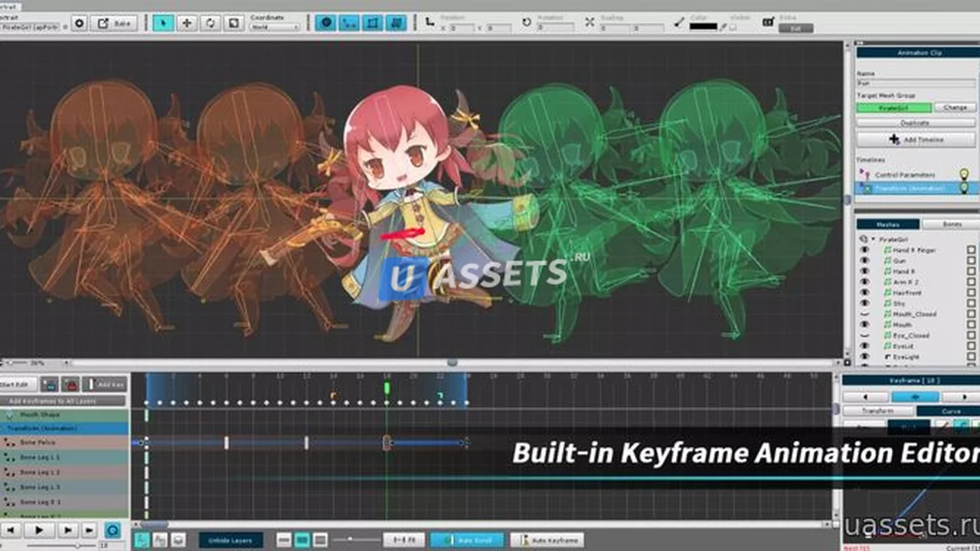Hide the Hand R mesh
Image resolution: width=980 pixels, height=551 pixels.
(x=864, y=272)
